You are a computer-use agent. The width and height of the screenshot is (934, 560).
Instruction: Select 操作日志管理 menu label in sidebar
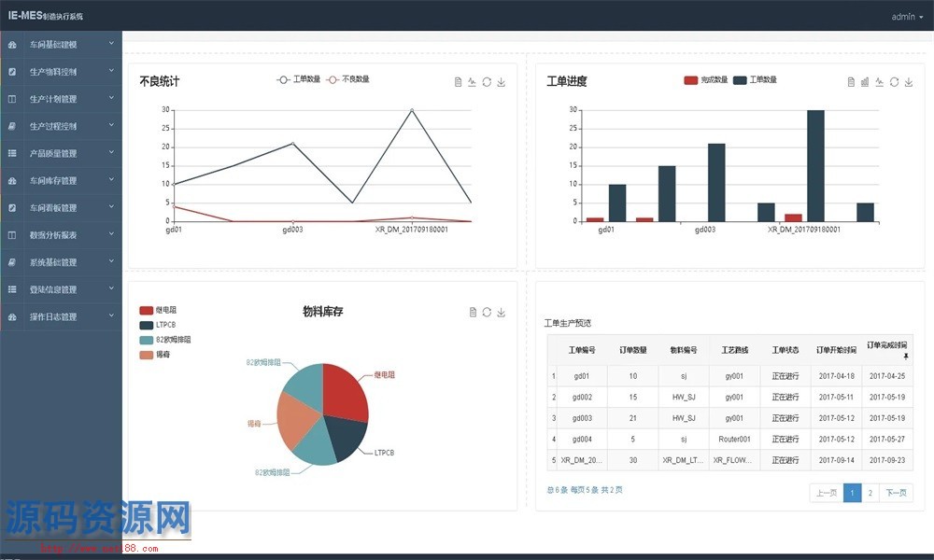click(53, 317)
